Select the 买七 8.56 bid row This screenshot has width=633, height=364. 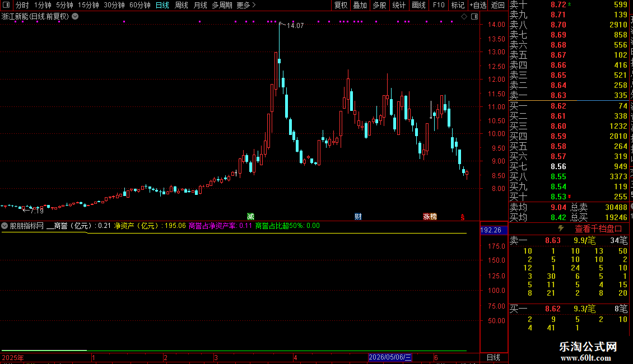(x=569, y=166)
